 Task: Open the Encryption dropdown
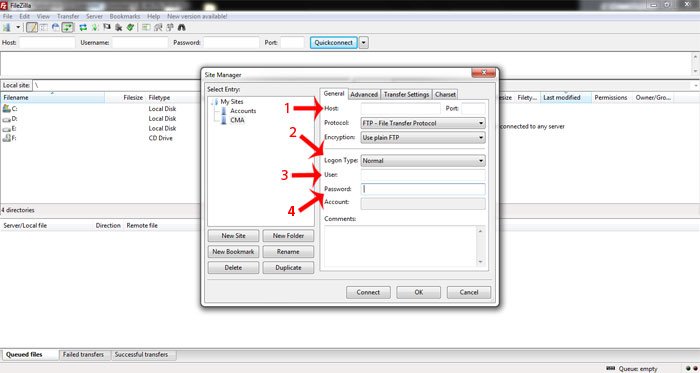(x=423, y=138)
